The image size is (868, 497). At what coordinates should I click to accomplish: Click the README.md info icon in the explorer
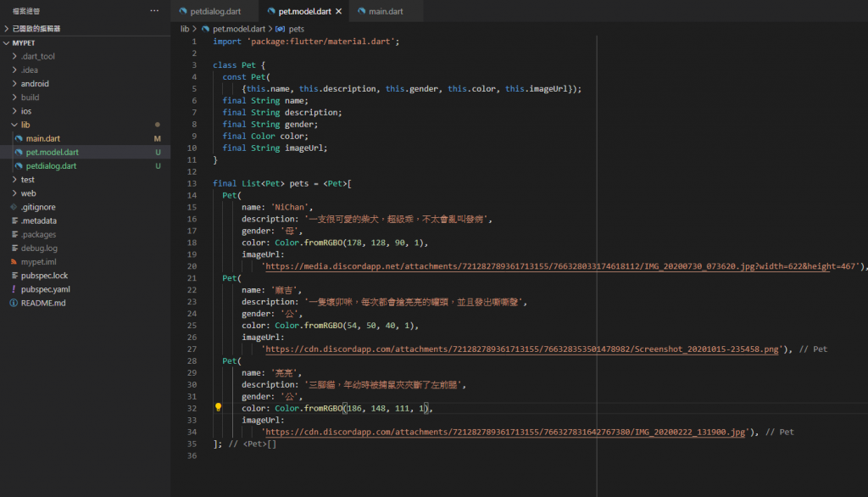pos(14,303)
